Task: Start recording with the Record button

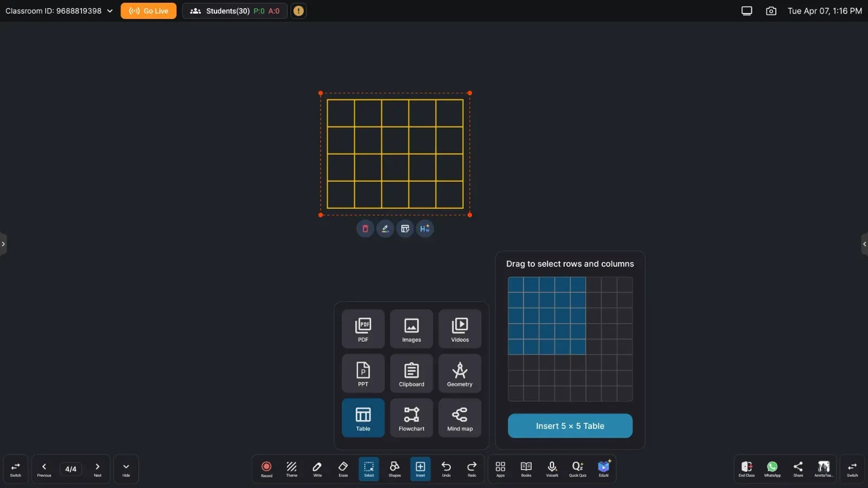Action: coord(266,469)
